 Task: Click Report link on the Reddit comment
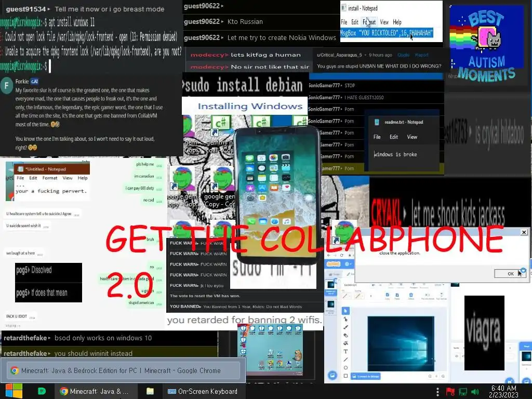point(421,55)
